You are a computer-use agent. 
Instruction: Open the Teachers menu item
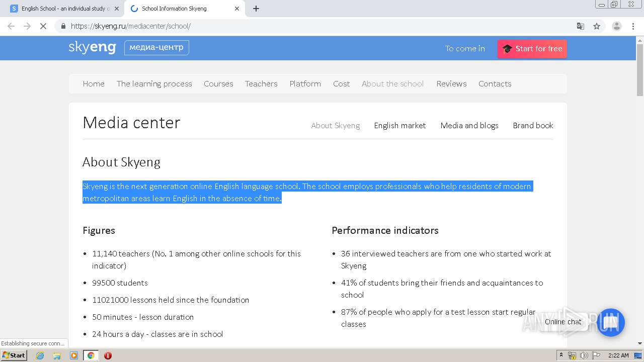[x=261, y=84]
